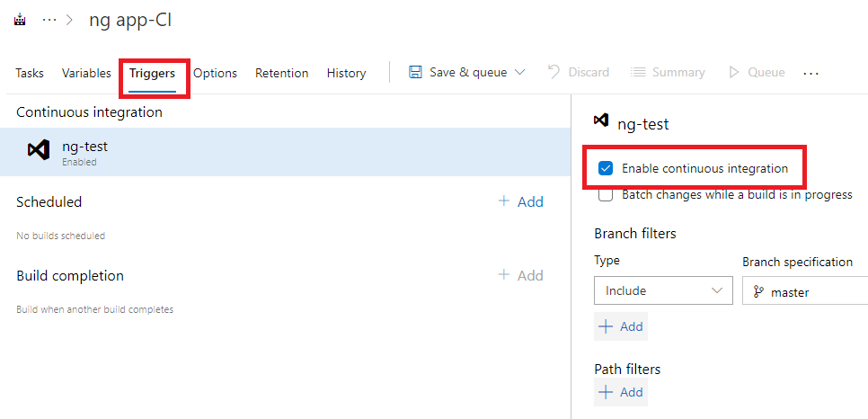Image resolution: width=868 pixels, height=419 pixels.
Task: Click the Discard undo icon
Action: tap(554, 72)
